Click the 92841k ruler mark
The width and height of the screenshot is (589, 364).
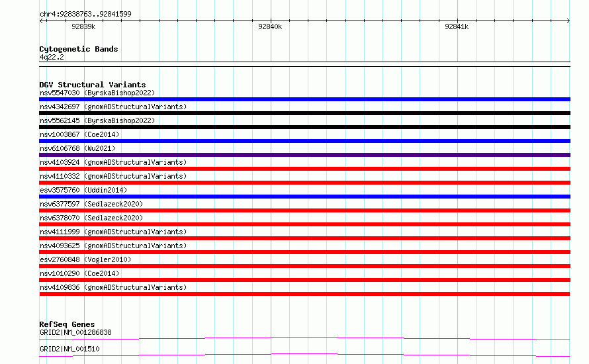tap(457, 26)
